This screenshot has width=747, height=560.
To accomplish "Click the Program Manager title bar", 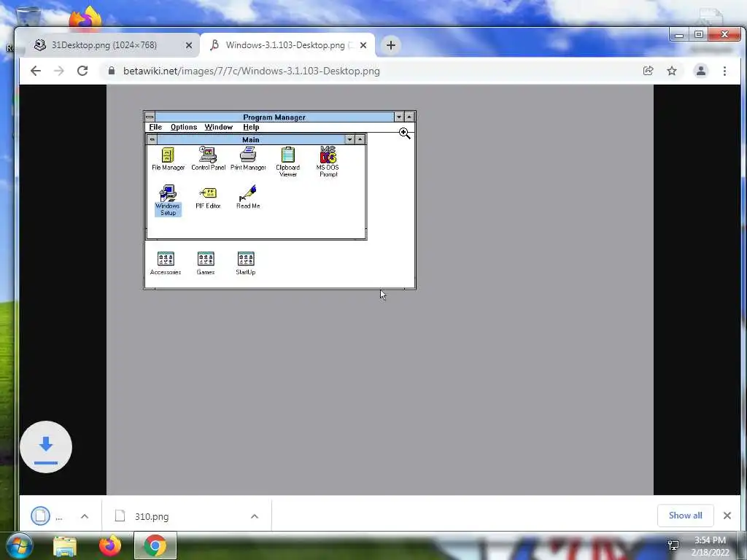I will point(274,117).
